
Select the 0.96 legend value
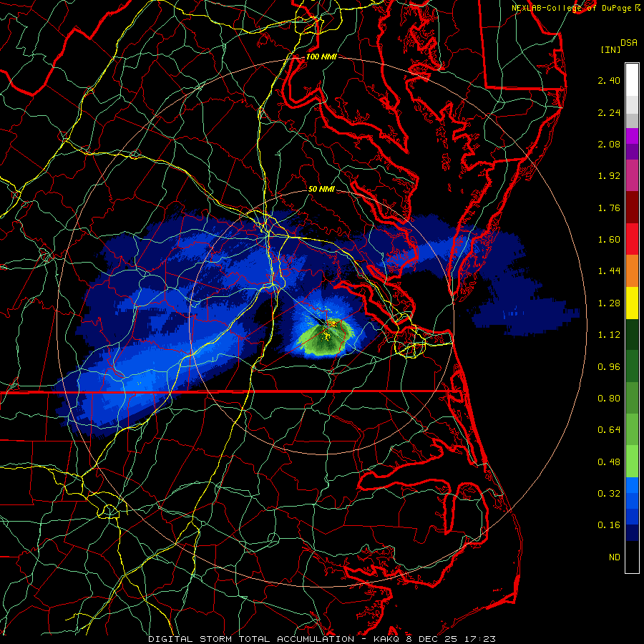[609, 367]
